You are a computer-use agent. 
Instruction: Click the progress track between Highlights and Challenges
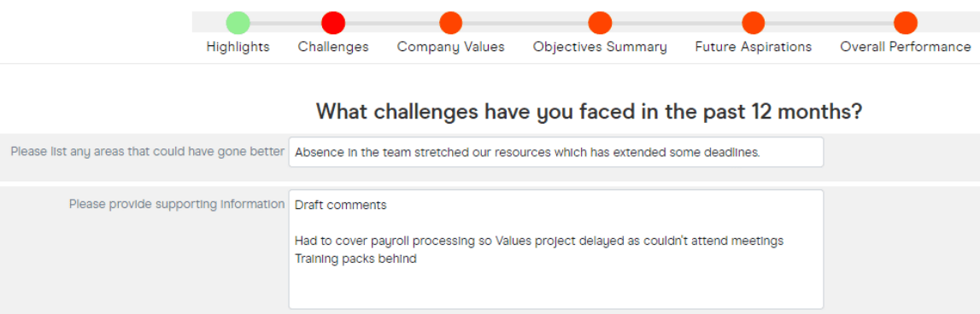point(285,23)
